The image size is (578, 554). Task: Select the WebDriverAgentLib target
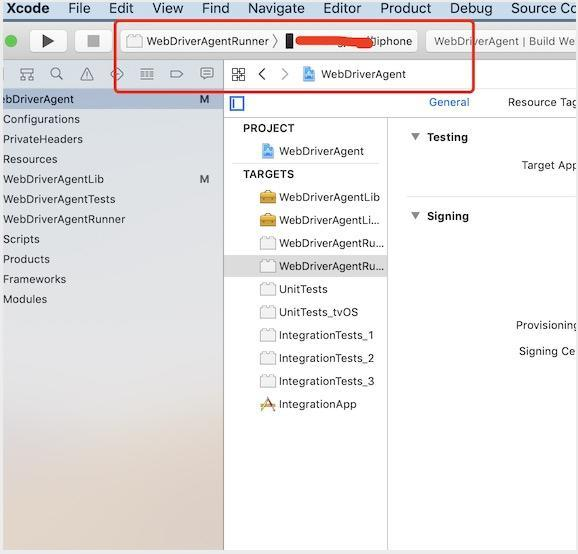click(320, 197)
